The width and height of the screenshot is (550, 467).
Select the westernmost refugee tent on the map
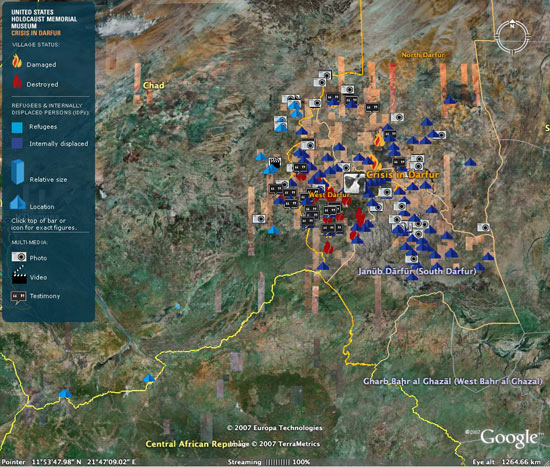point(65,393)
